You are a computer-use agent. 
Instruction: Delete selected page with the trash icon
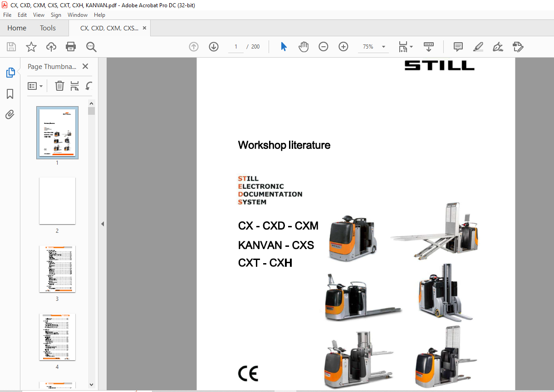click(x=59, y=86)
